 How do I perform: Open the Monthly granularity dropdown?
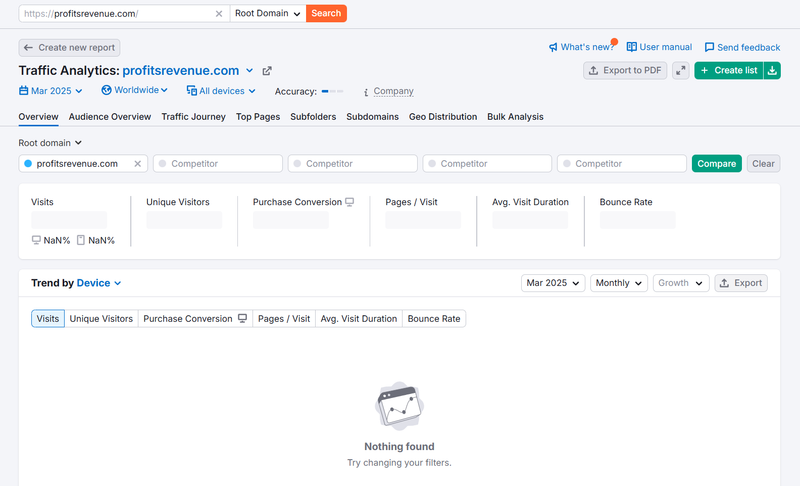(x=619, y=283)
